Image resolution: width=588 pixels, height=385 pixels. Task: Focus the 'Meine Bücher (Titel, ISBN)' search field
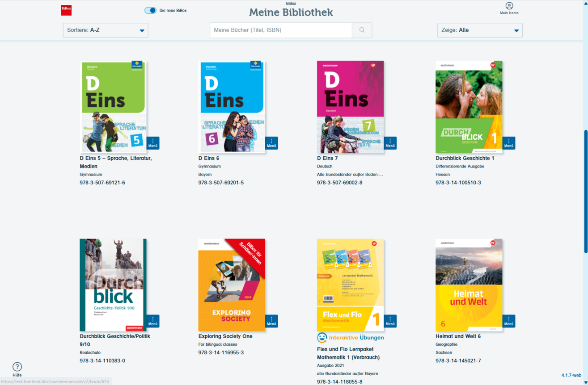[x=281, y=30]
